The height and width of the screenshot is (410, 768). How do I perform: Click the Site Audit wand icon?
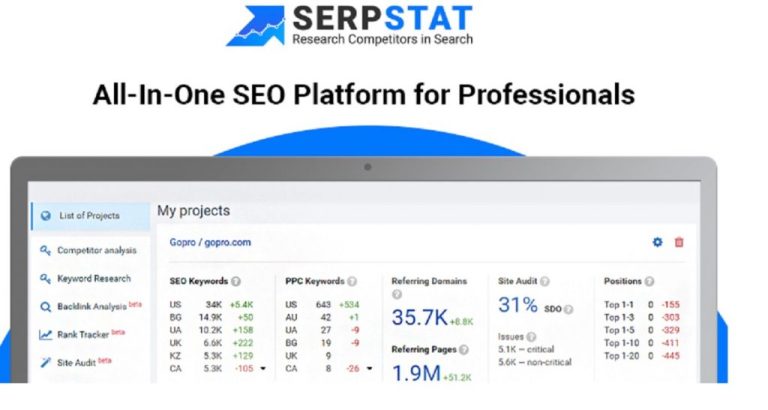coord(45,362)
